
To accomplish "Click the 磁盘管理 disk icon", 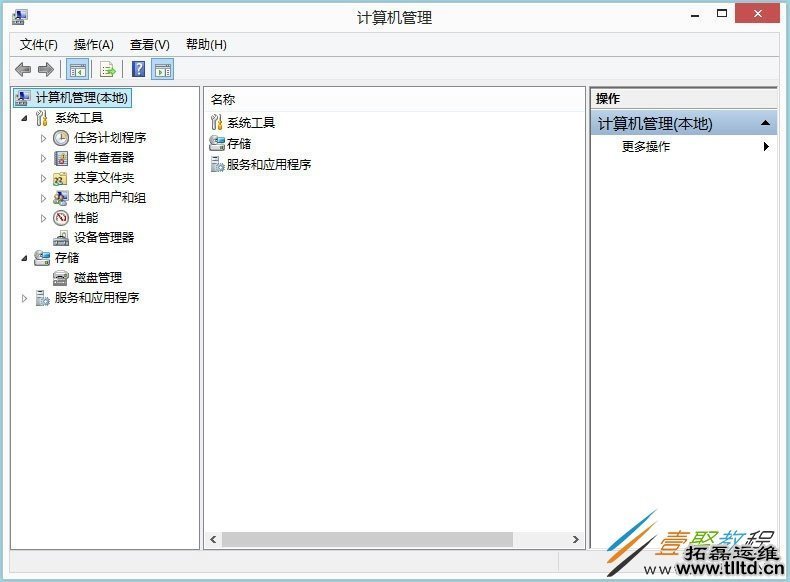I will 61,278.
